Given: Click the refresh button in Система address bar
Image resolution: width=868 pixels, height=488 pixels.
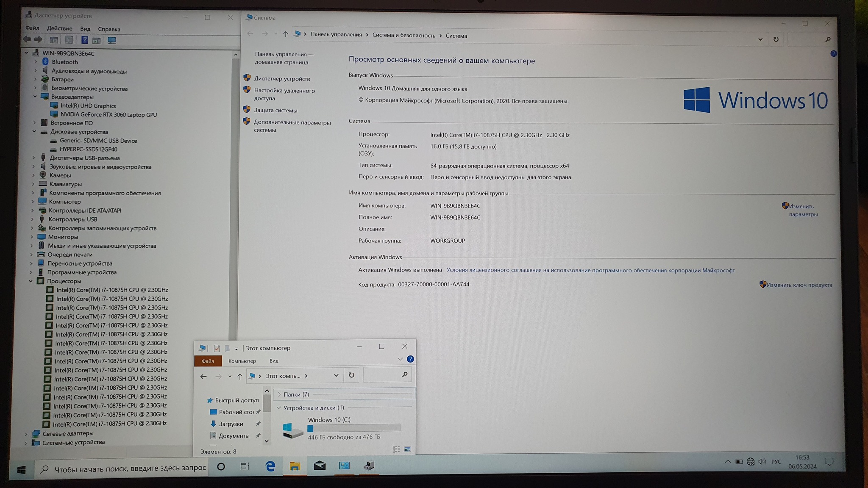Looking at the screenshot, I should tap(776, 39).
